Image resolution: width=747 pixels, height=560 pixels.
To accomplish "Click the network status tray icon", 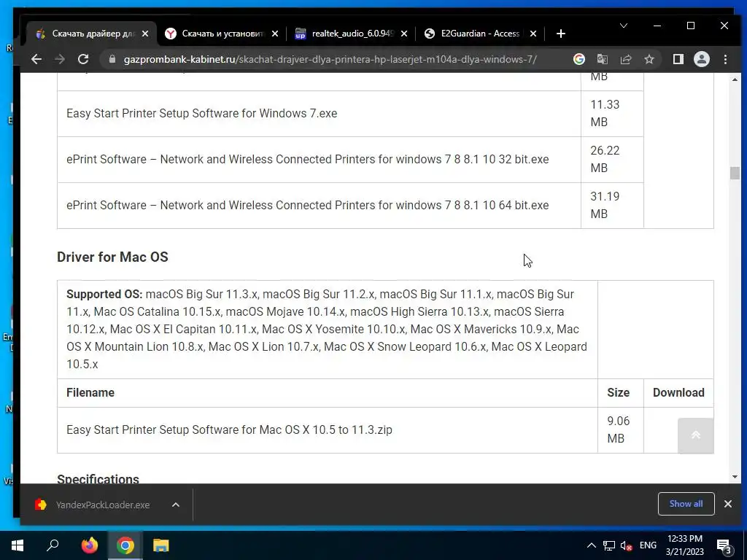I will 609,545.
